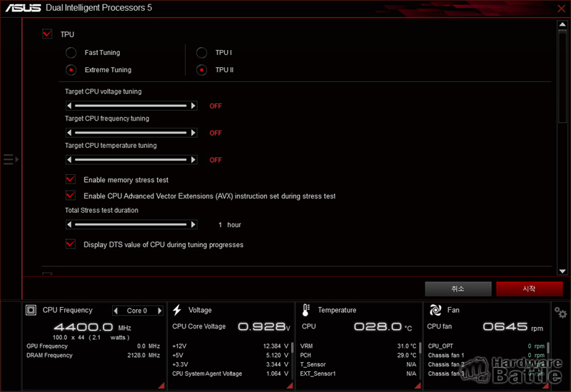
Task: Click the temperature tuning OFF value
Action: (216, 160)
